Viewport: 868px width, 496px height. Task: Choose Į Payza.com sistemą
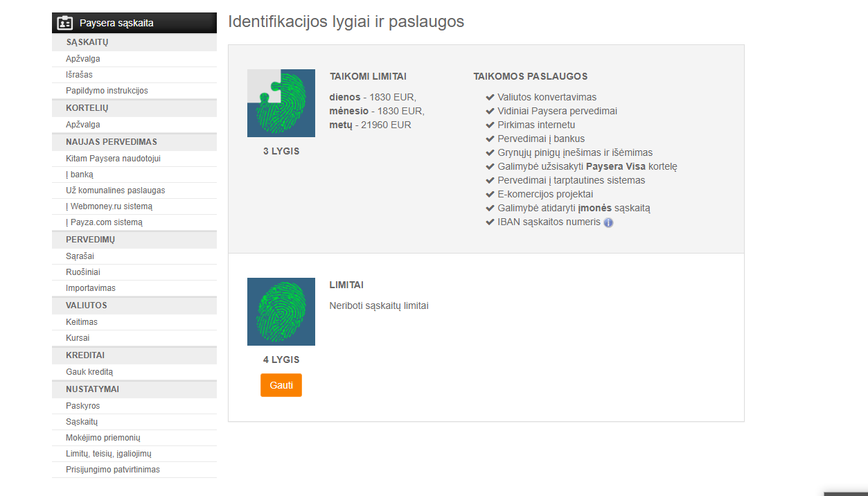coord(104,222)
